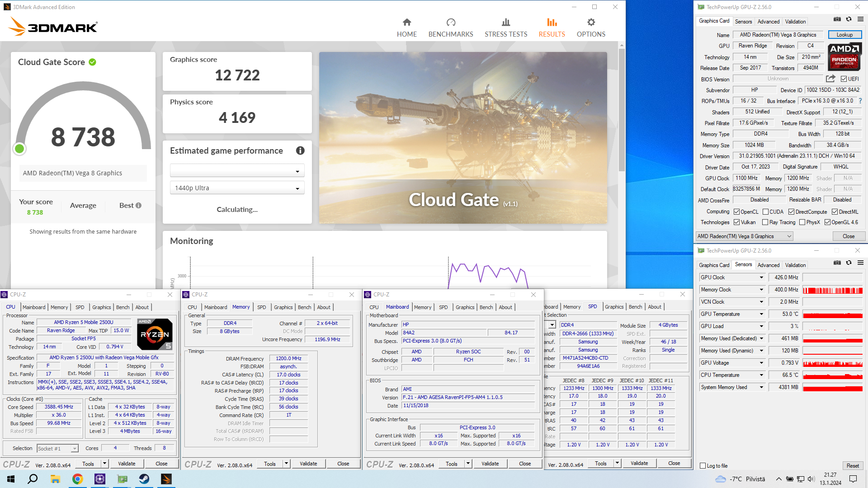Click Validate in CPU-Z CPU window
Viewport: 868px width, 488px height.
127,464
